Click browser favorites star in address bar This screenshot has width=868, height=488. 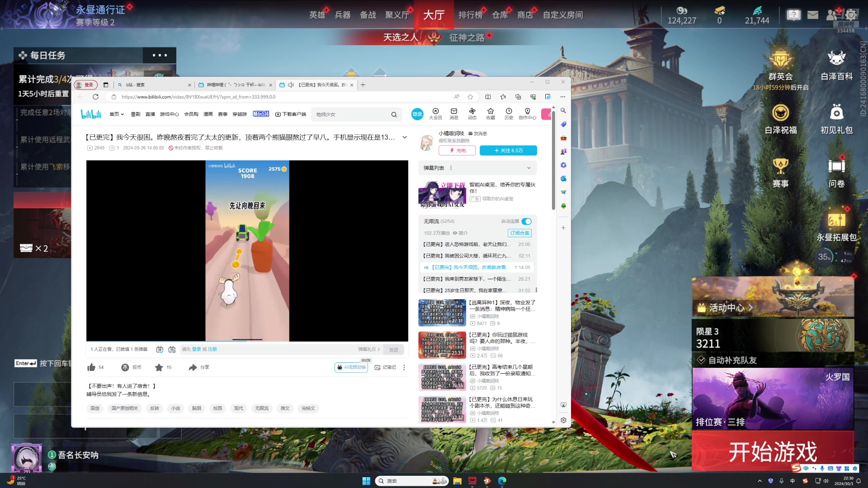click(x=470, y=97)
